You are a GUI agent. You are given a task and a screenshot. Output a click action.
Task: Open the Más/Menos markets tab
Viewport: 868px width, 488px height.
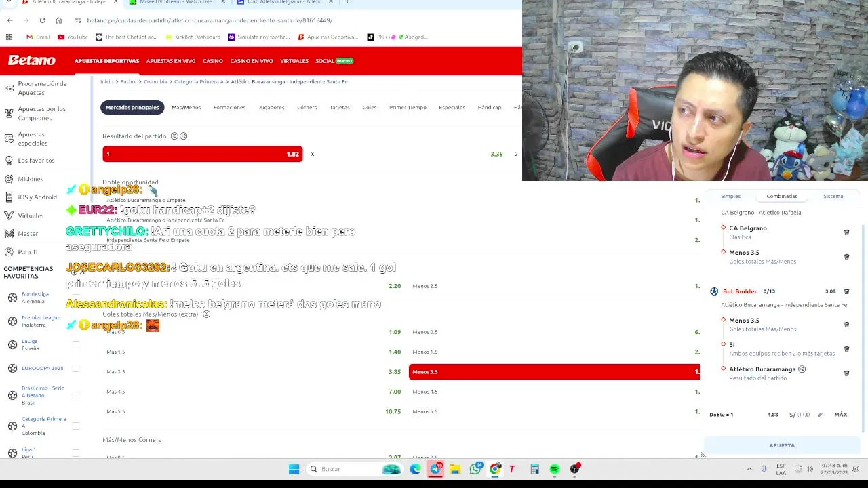pos(186,107)
